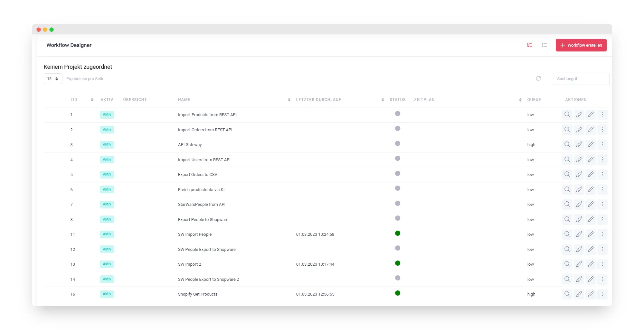Image resolution: width=644 pixels, height=330 pixels.
Task: Open the results per page dropdown showing 15
Action: pos(53,79)
